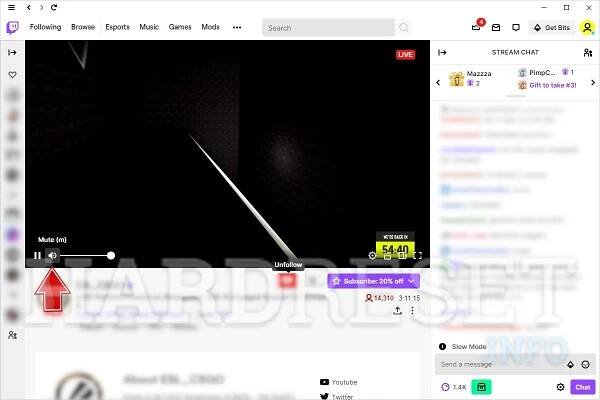Click the red Unfollow heart button
Screen dimensions: 600x400
[x=288, y=281]
